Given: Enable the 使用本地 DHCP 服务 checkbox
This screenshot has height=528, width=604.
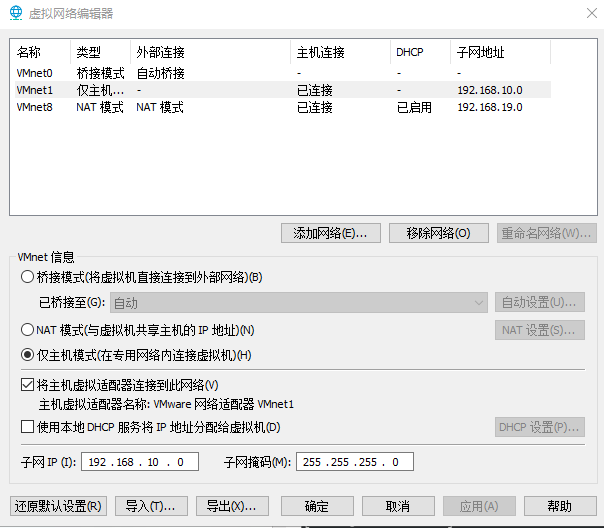Looking at the screenshot, I should point(27,428).
